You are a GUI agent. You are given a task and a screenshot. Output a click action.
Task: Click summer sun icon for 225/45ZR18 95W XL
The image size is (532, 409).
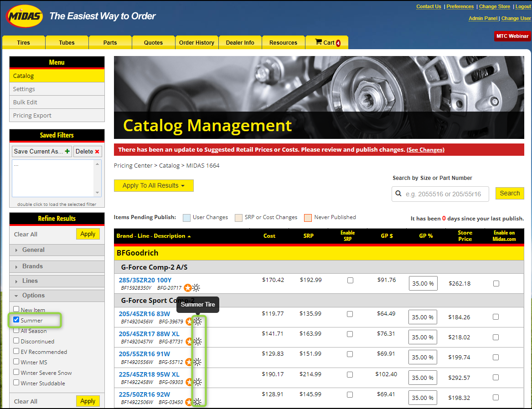[x=198, y=382]
